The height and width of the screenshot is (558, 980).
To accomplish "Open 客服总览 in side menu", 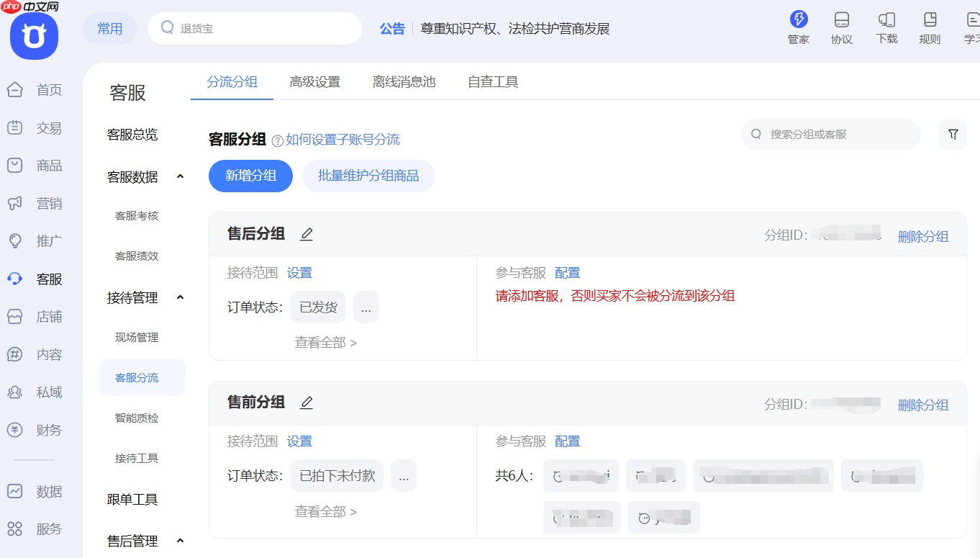I will click(132, 135).
